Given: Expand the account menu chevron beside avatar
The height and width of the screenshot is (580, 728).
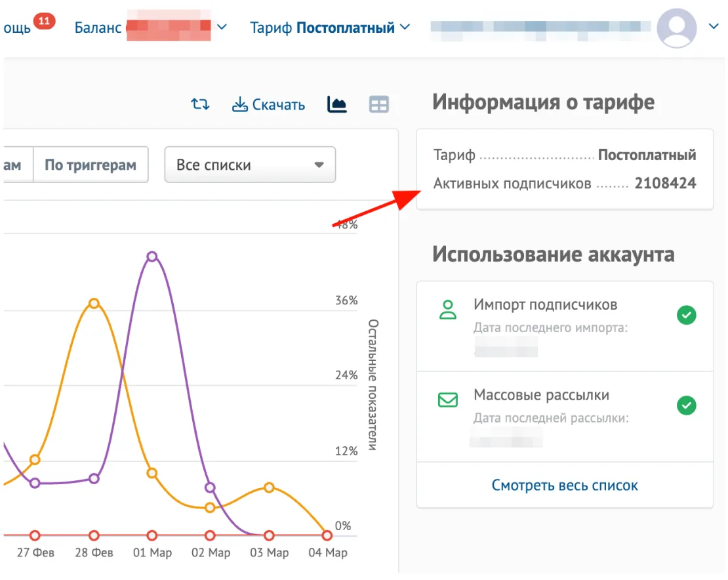Looking at the screenshot, I should 714,26.
